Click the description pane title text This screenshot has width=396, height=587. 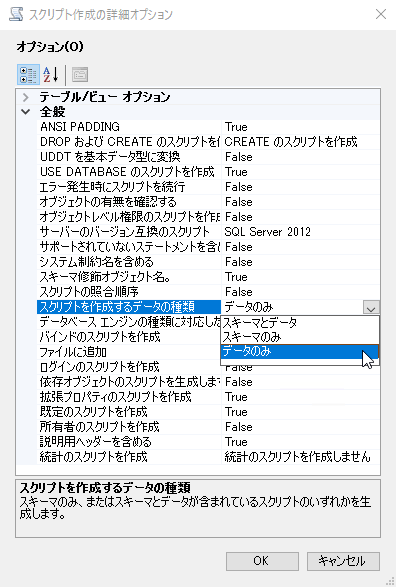[105, 488]
